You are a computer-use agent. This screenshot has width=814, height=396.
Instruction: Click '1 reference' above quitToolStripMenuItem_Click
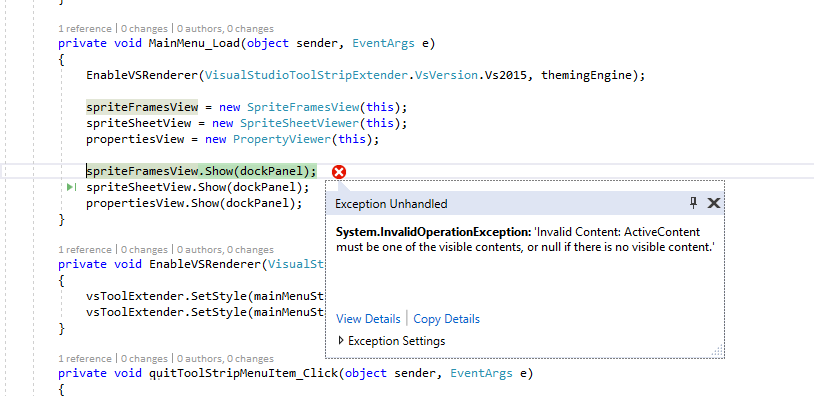85,359
